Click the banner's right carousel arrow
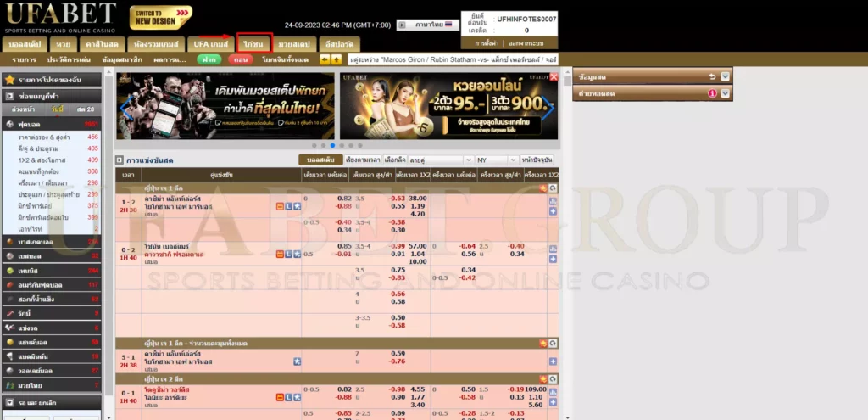868x420 pixels. coord(549,108)
